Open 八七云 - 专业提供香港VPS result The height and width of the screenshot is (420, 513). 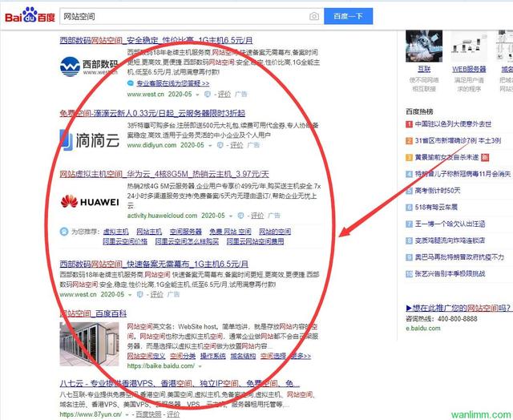pos(180,383)
